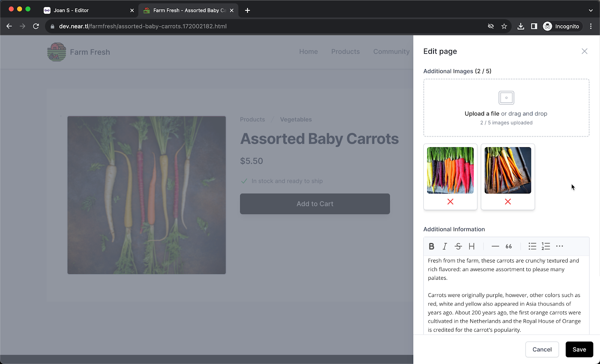Reload the current page
The width and height of the screenshot is (600, 364).
click(36, 26)
